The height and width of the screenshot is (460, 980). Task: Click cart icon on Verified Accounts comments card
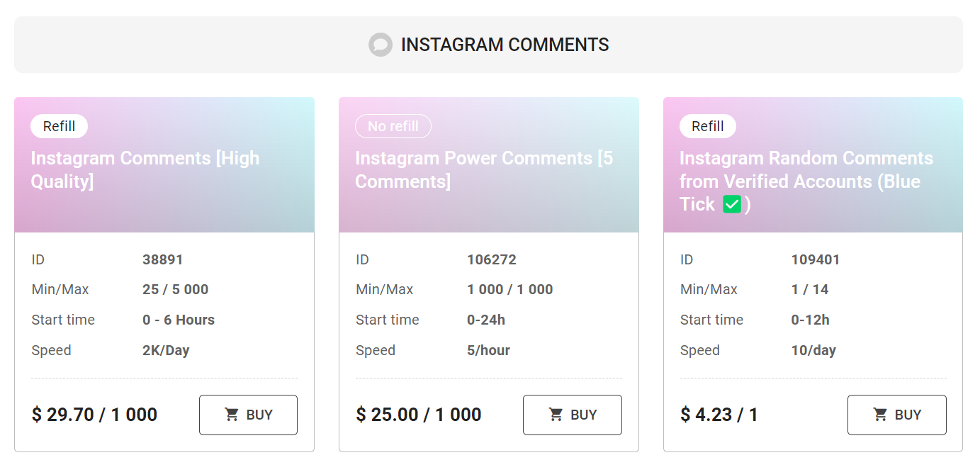tap(880, 415)
